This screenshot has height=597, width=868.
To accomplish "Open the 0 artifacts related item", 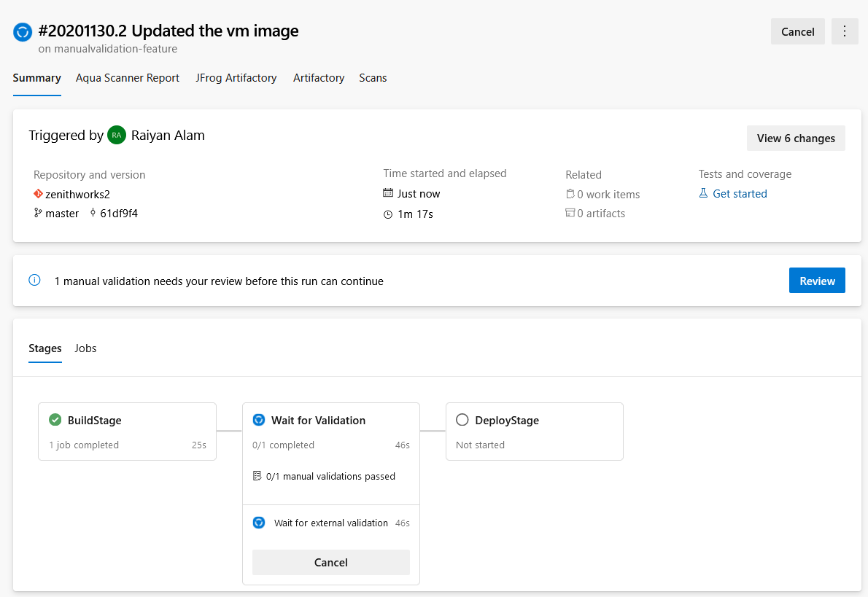I will click(600, 214).
